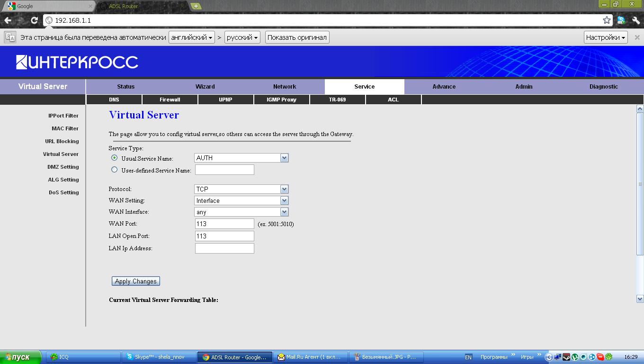Select User-defined Service Name radio button
644x364 pixels.
(114, 170)
